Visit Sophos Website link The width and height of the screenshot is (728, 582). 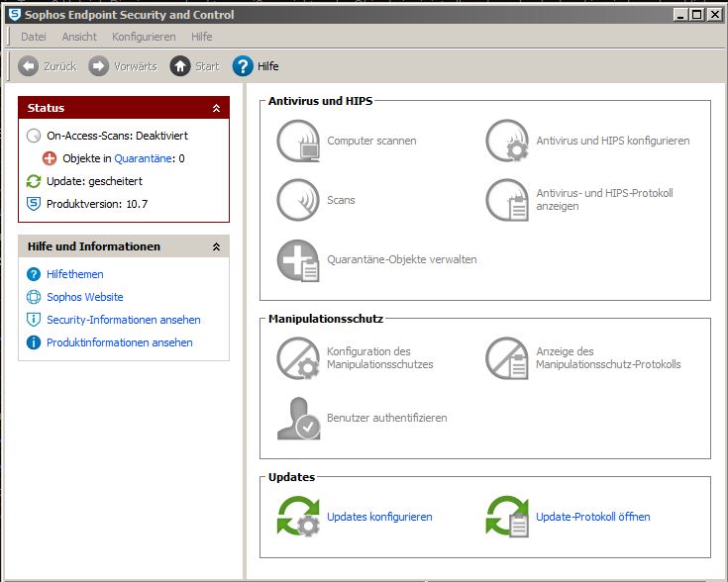[x=85, y=297]
